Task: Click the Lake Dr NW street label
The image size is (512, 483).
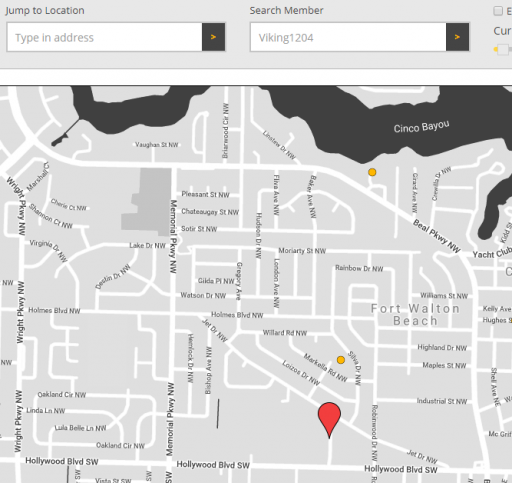Action: coord(147,246)
